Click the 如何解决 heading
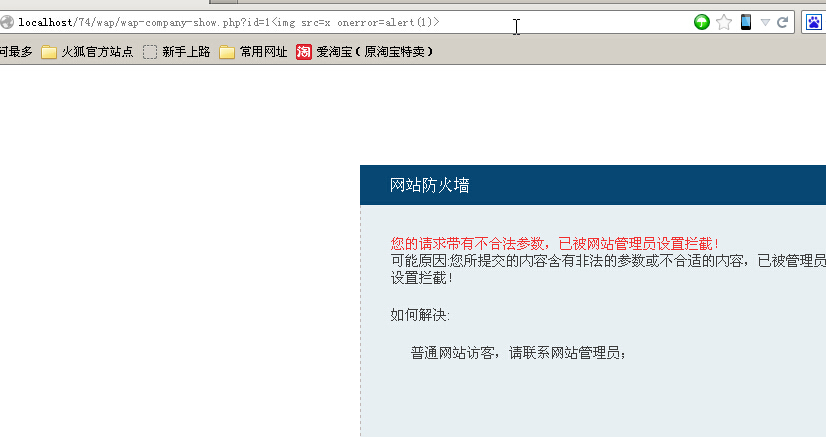 [x=420, y=315]
